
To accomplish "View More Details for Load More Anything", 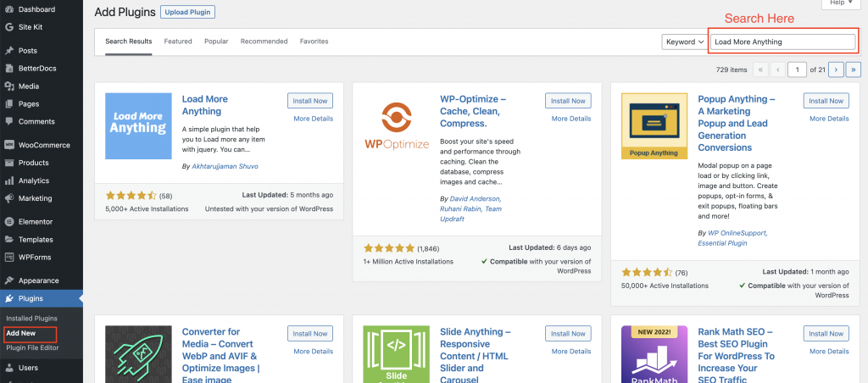I will [314, 119].
